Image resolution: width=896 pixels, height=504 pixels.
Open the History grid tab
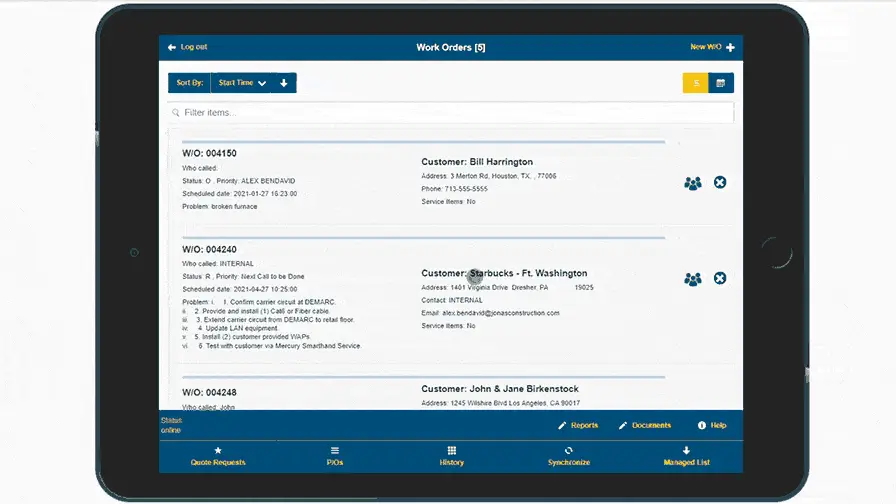pyautogui.click(x=451, y=456)
